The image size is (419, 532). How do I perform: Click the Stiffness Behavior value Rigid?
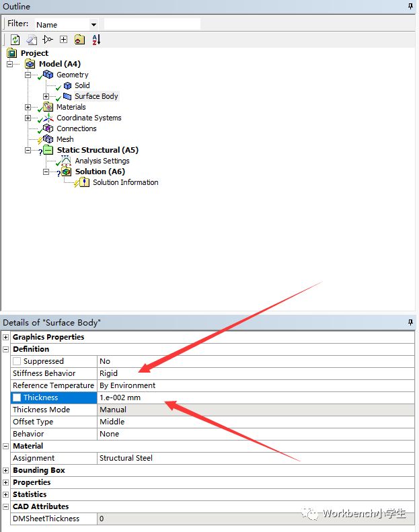click(108, 373)
